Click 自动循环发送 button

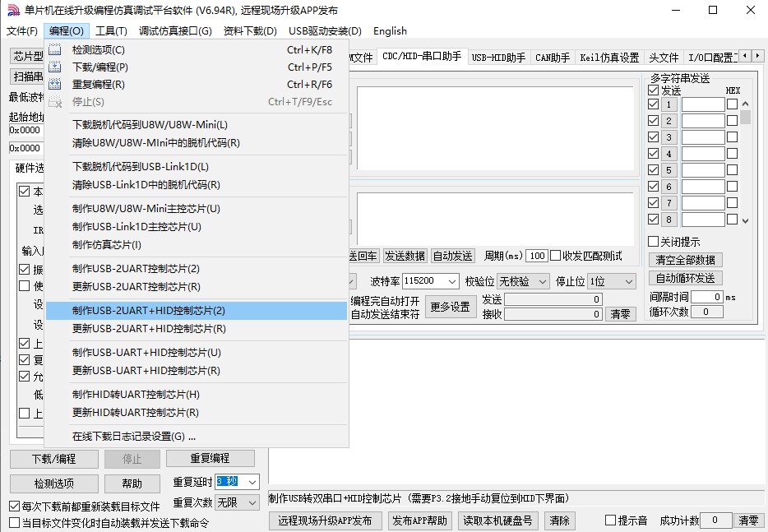coord(685,278)
